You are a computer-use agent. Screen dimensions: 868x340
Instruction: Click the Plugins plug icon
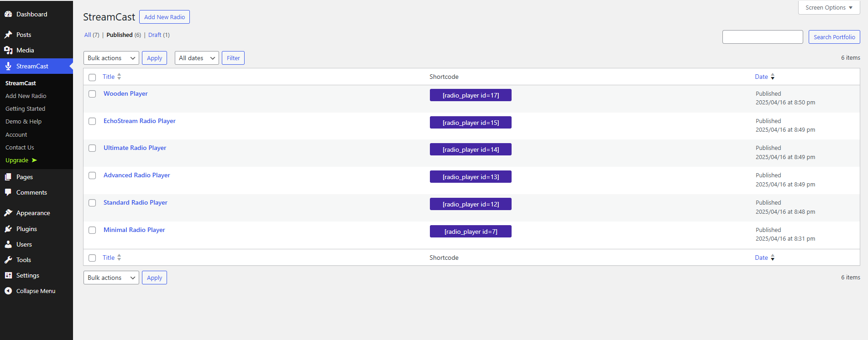point(8,229)
